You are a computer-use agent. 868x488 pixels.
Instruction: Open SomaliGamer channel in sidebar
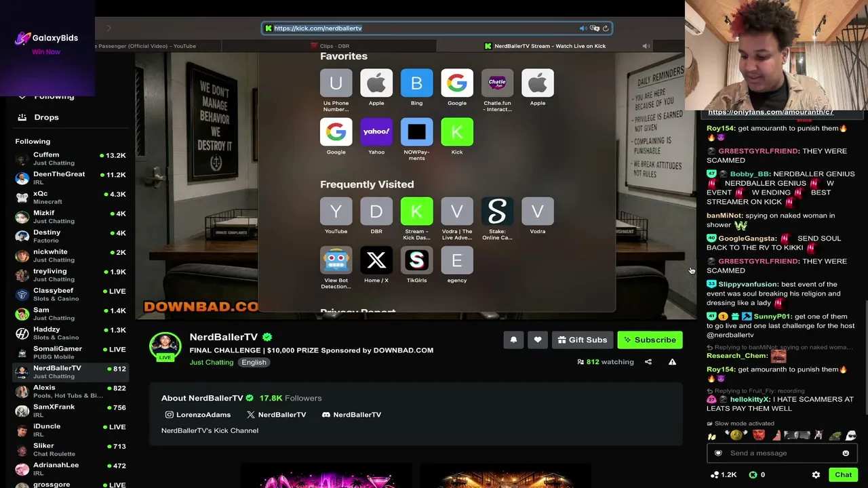(x=71, y=352)
